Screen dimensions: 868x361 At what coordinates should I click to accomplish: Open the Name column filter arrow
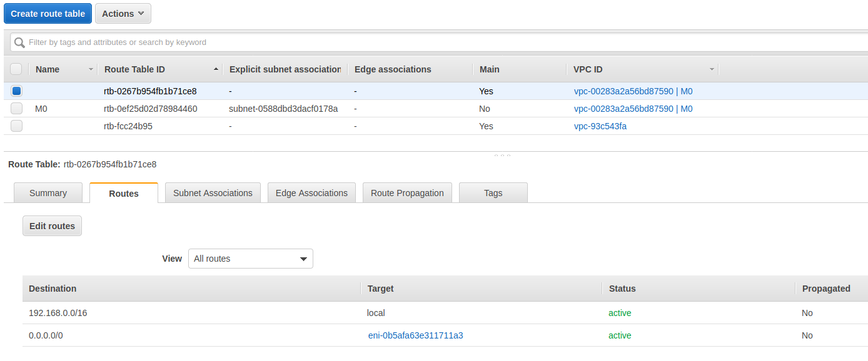(x=91, y=69)
